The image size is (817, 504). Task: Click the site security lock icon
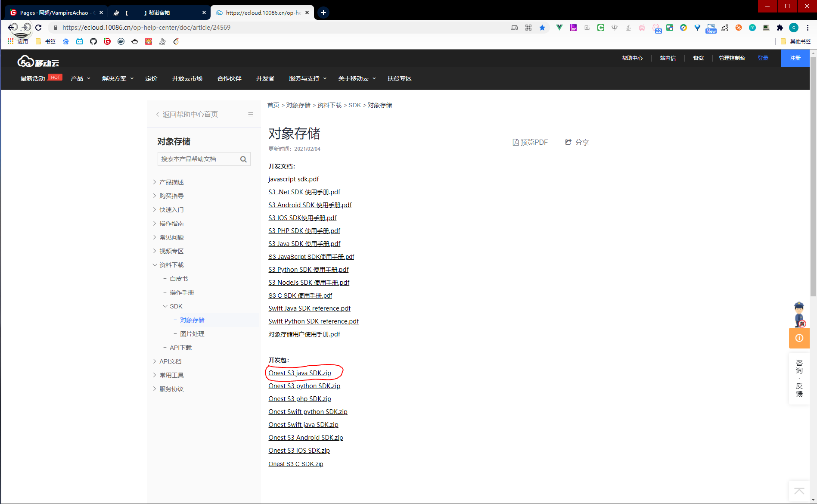(x=56, y=28)
